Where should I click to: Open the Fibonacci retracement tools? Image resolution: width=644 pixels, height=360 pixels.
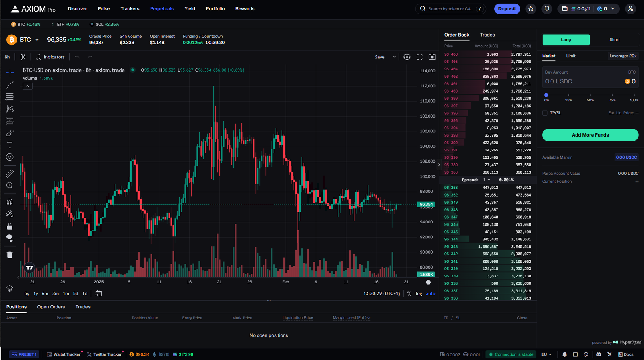pos(10,97)
